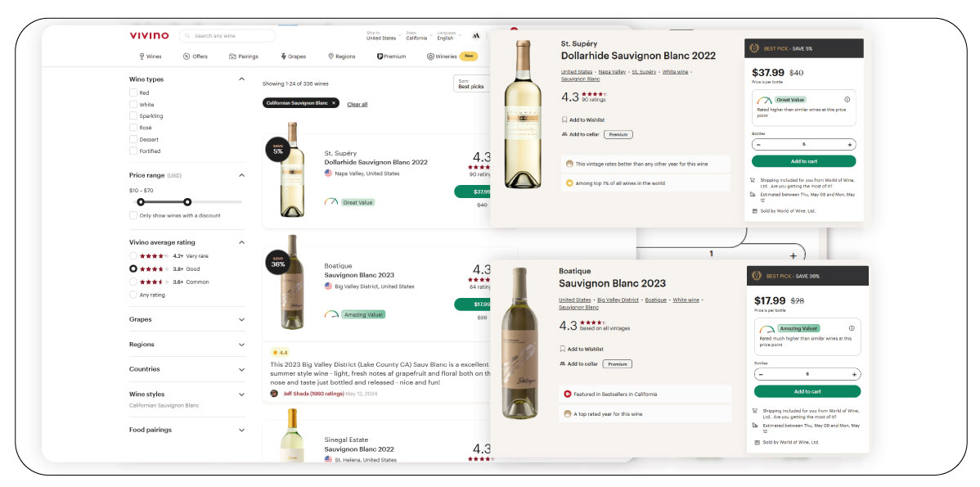Click the Regions pin icon
The height and width of the screenshot is (487, 980).
(x=330, y=56)
